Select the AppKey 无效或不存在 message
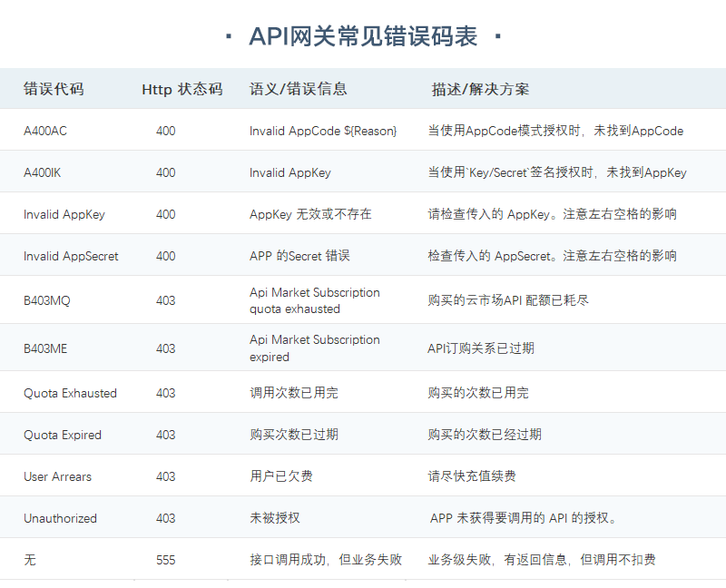The height and width of the screenshot is (588, 726). coord(310,214)
